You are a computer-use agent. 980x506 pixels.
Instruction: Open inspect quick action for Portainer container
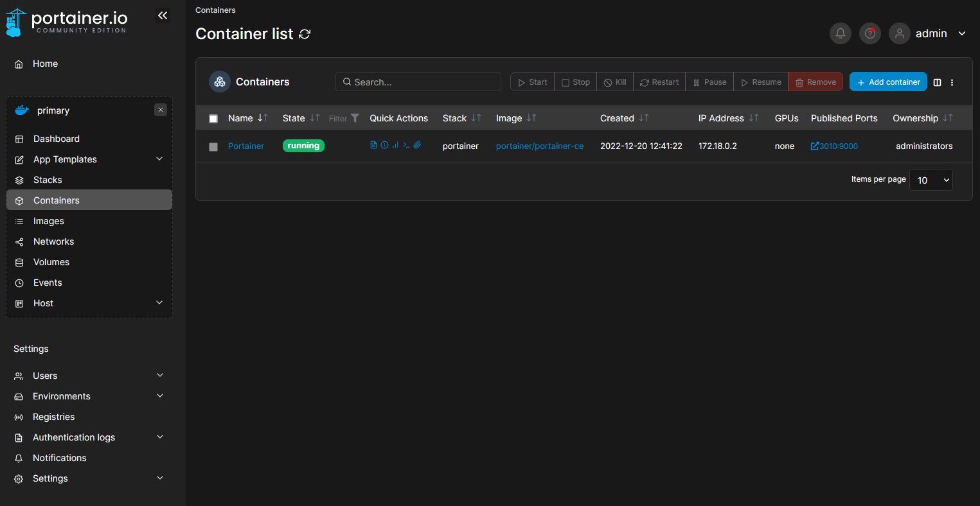(x=384, y=145)
